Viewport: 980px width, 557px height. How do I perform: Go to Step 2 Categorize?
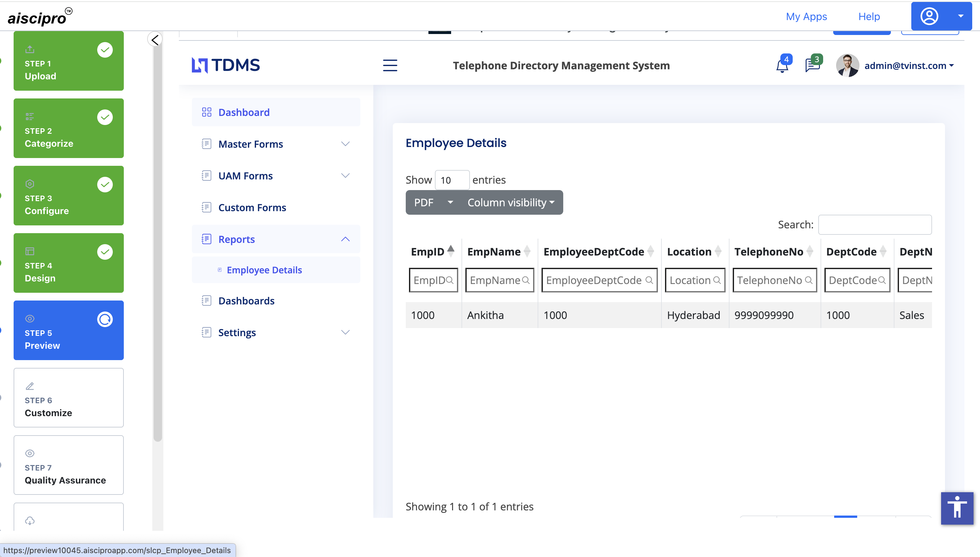click(68, 128)
